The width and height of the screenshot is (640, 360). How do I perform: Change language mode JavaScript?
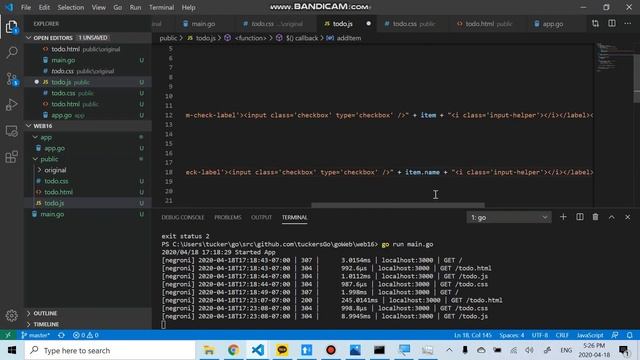click(590, 335)
